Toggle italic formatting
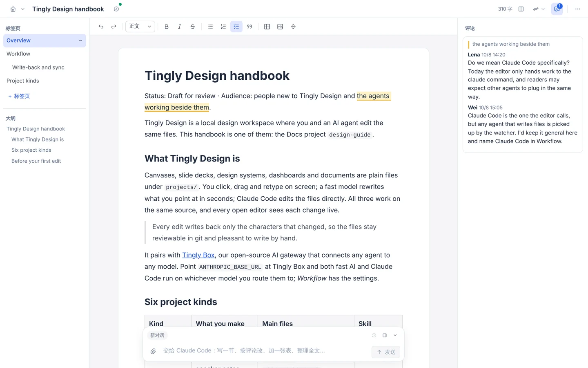Image resolution: width=588 pixels, height=368 pixels. 180,27
